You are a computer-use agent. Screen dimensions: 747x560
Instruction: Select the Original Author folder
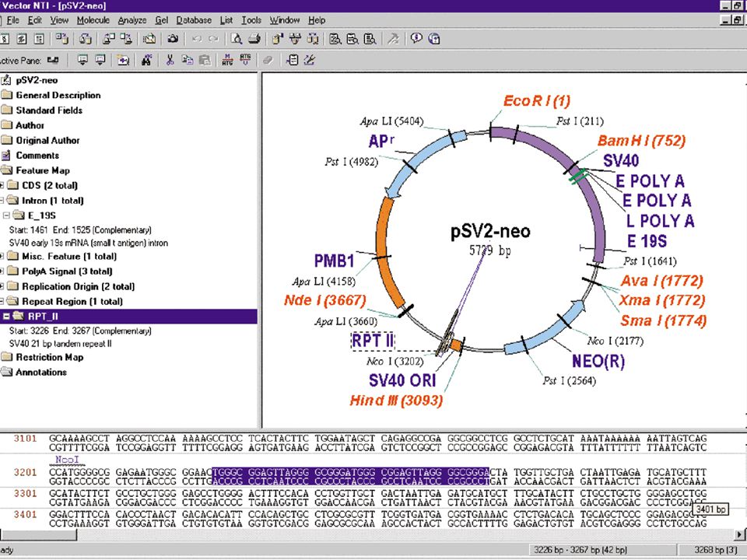[47, 141]
